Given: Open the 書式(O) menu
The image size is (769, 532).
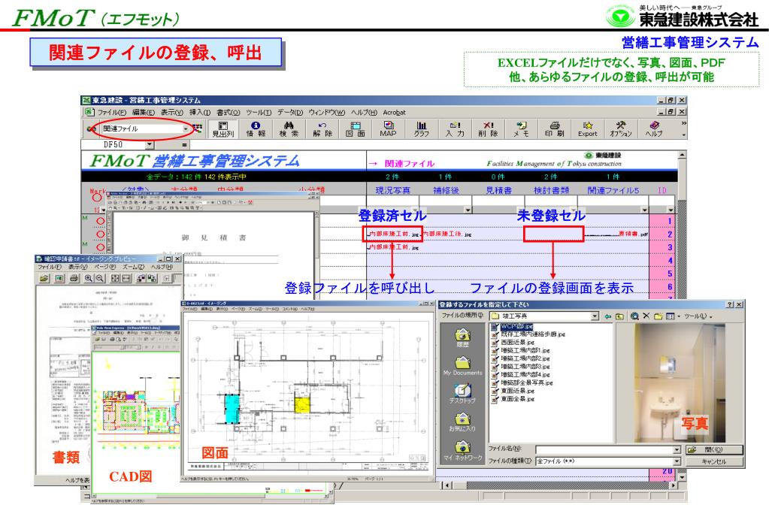Looking at the screenshot, I should pos(228,112).
